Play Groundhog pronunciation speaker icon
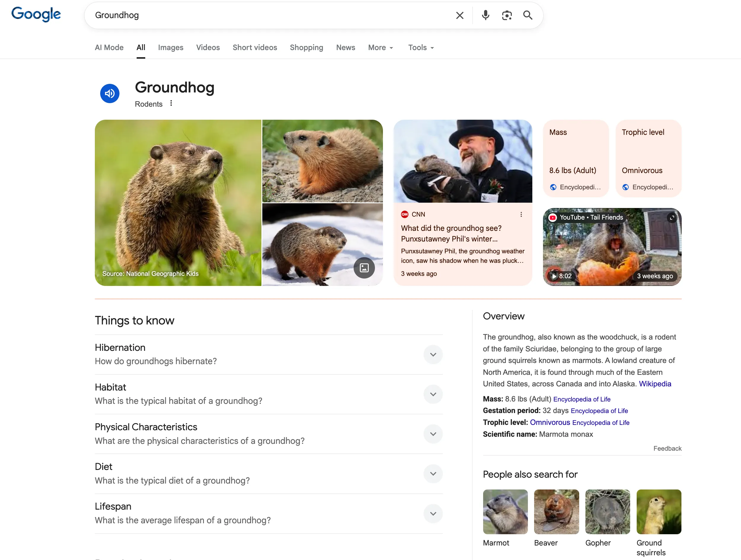Screen dimensions: 741x560 click(x=110, y=93)
